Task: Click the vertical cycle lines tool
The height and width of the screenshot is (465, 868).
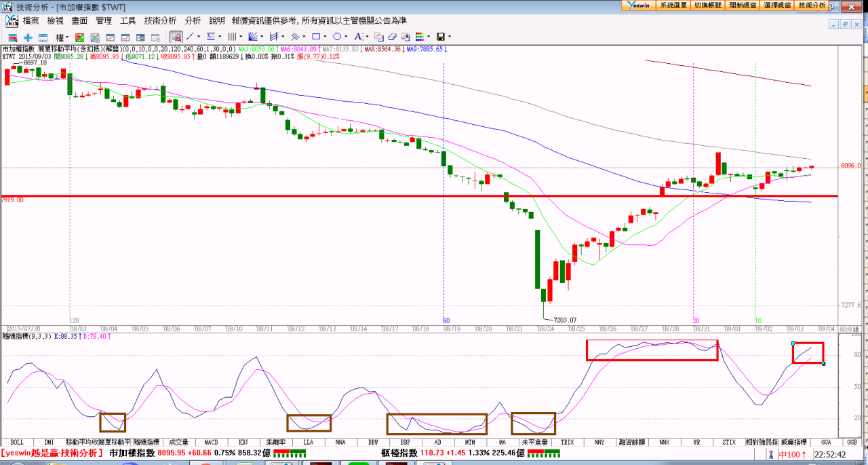Action: tap(231, 37)
